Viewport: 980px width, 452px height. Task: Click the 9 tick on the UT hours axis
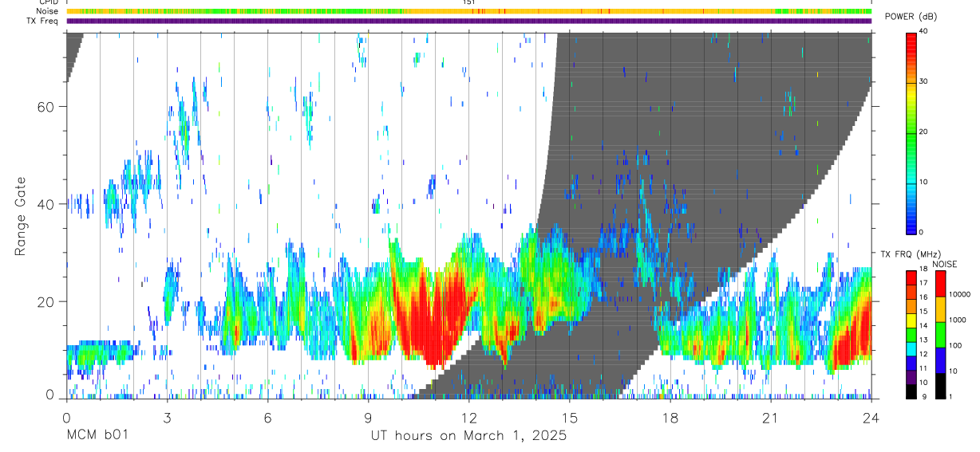coord(368,417)
